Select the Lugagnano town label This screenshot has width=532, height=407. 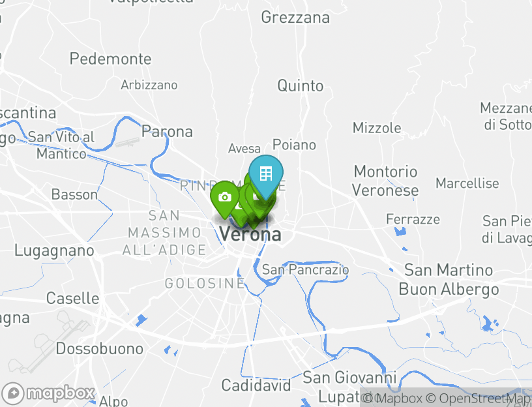click(x=54, y=251)
